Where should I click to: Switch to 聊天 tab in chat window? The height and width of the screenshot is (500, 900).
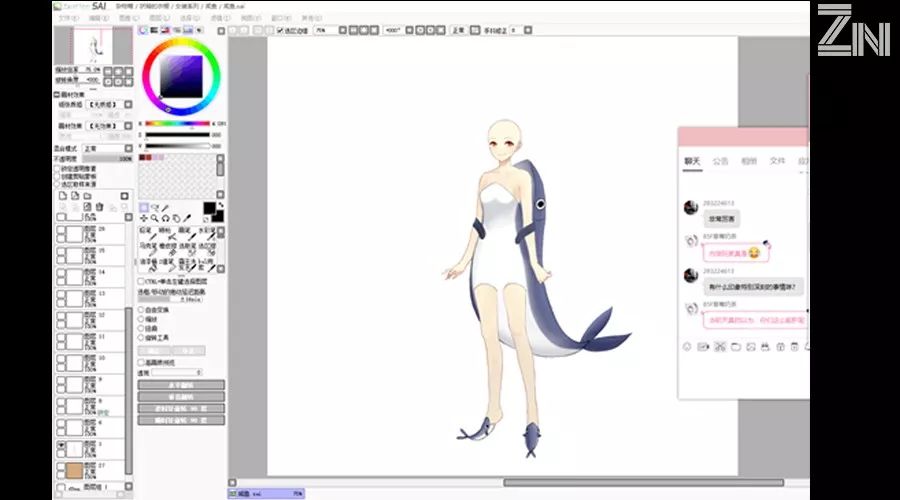692,161
